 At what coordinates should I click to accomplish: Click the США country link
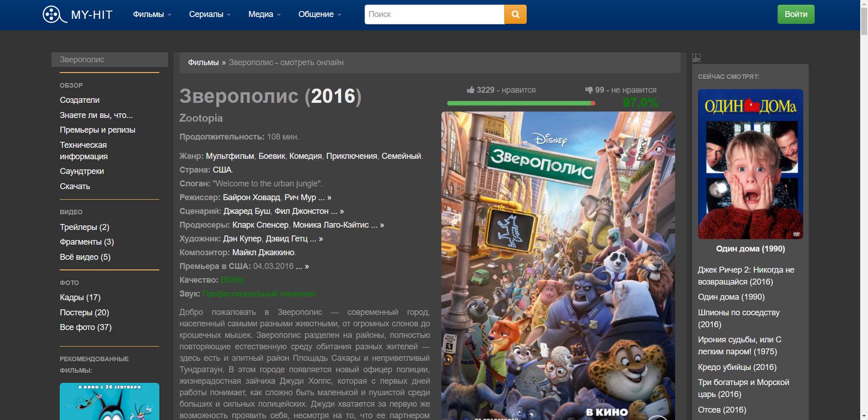222,170
